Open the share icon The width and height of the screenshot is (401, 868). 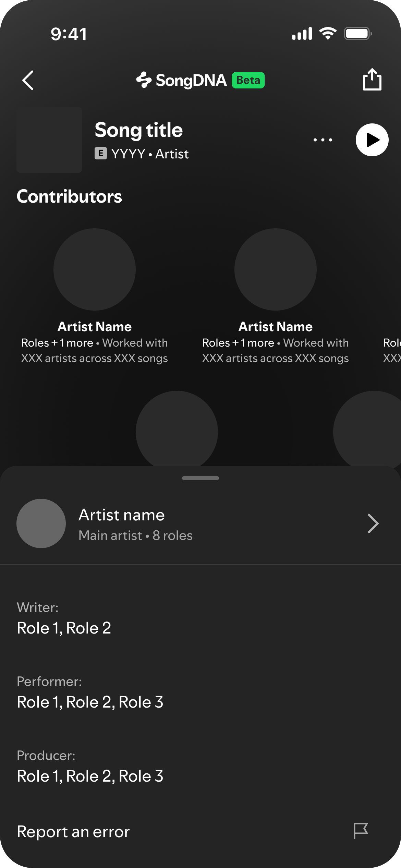pos(372,80)
